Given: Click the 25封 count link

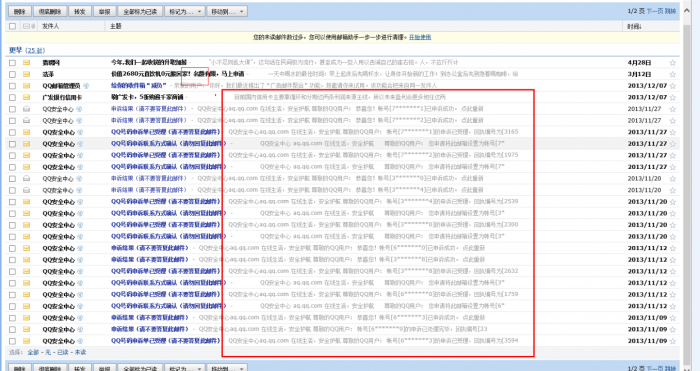Looking at the screenshot, I should 35,50.
